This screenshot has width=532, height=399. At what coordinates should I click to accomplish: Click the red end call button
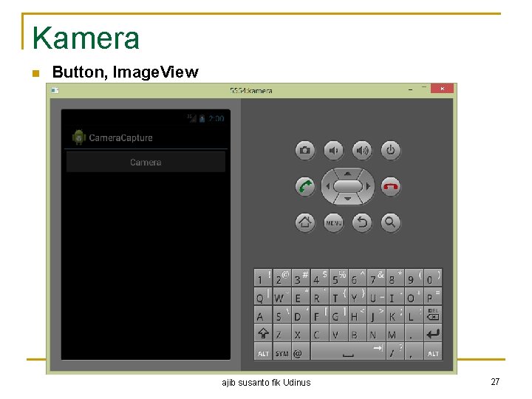(391, 187)
